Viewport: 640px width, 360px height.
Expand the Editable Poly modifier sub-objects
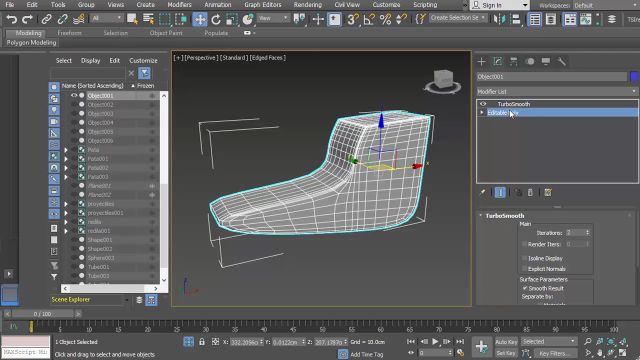(x=482, y=113)
